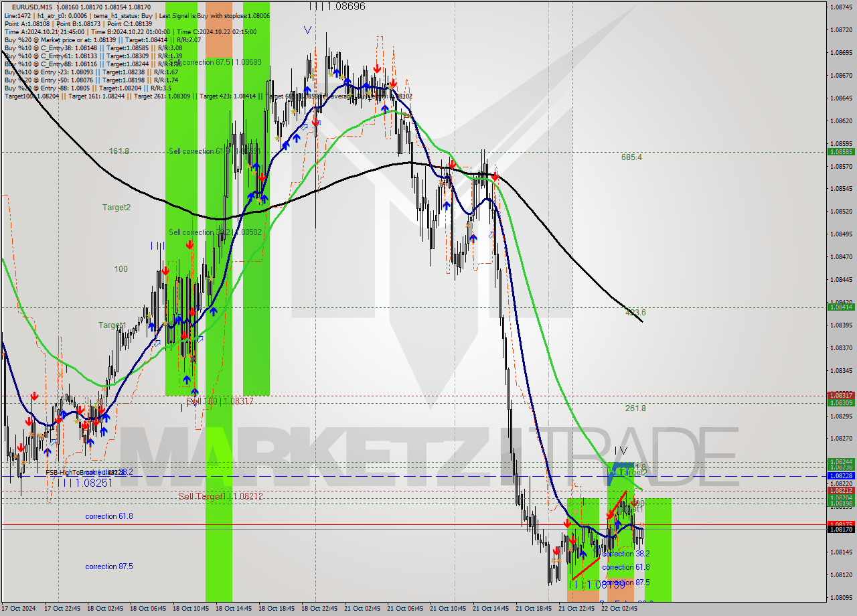Image resolution: width=857 pixels, height=616 pixels.
Task: Click the red 1.08212 price level tag
Action: click(x=842, y=490)
